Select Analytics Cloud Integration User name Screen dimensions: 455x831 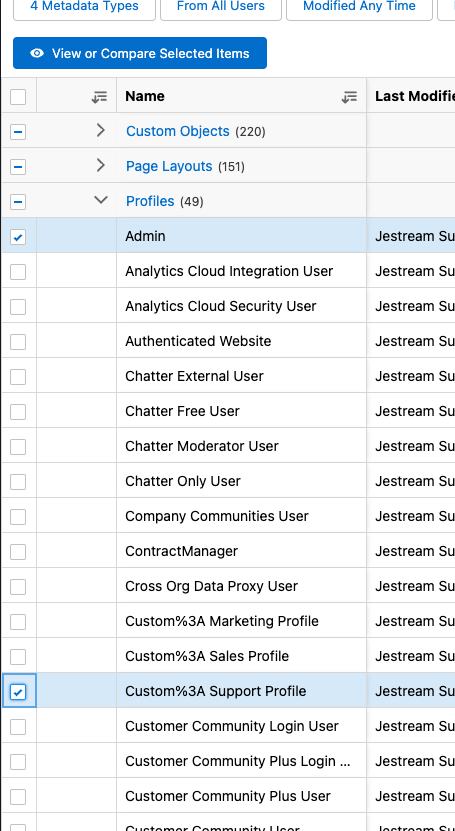(229, 271)
